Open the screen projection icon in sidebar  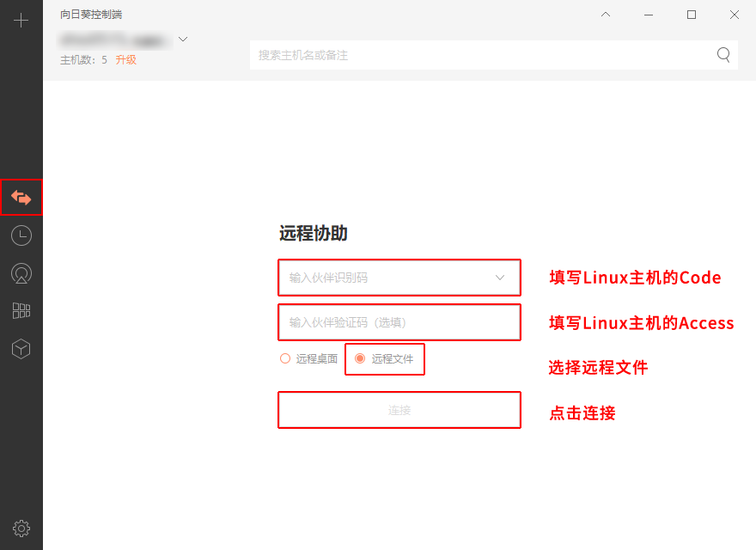pos(21,273)
